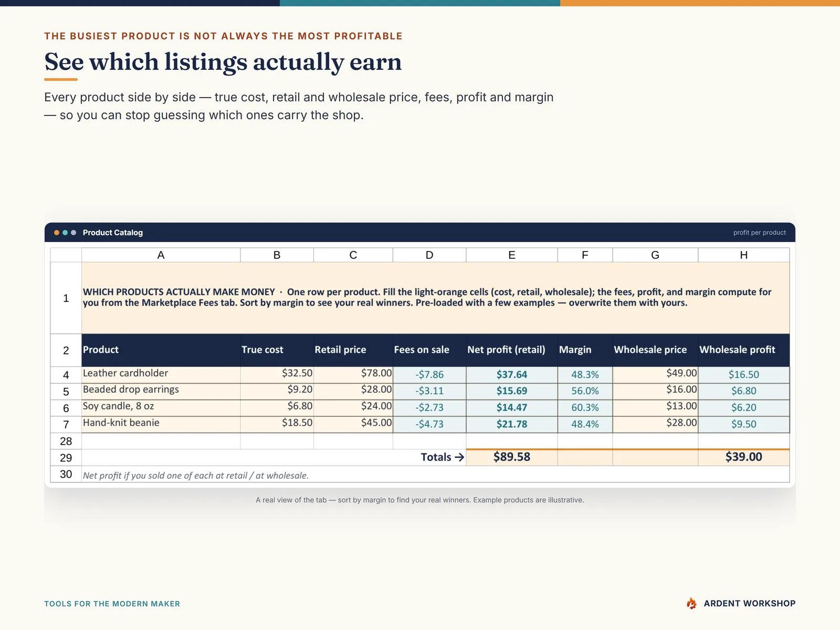The height and width of the screenshot is (630, 840).
Task: Click the 60.3% margin cell
Action: pyautogui.click(x=585, y=408)
